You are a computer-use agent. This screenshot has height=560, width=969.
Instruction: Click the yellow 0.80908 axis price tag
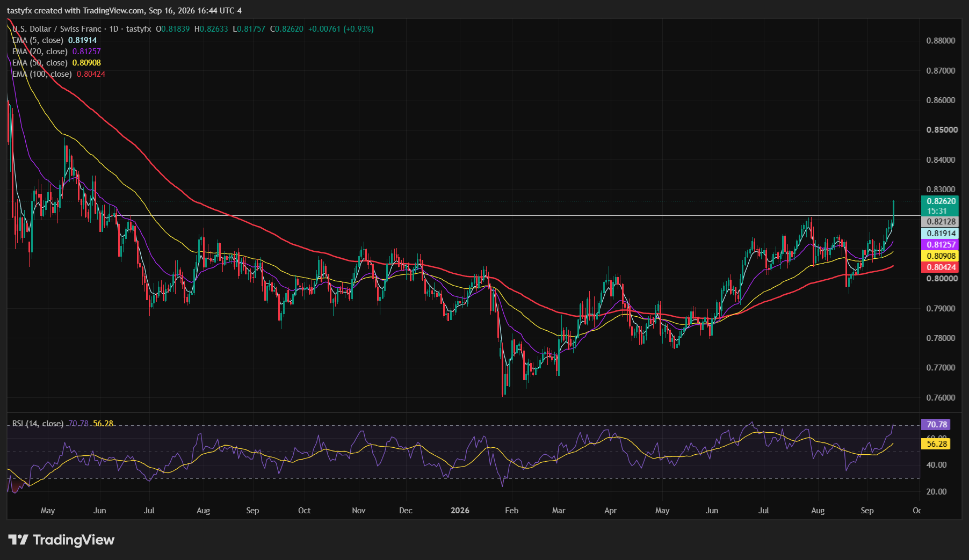point(940,256)
